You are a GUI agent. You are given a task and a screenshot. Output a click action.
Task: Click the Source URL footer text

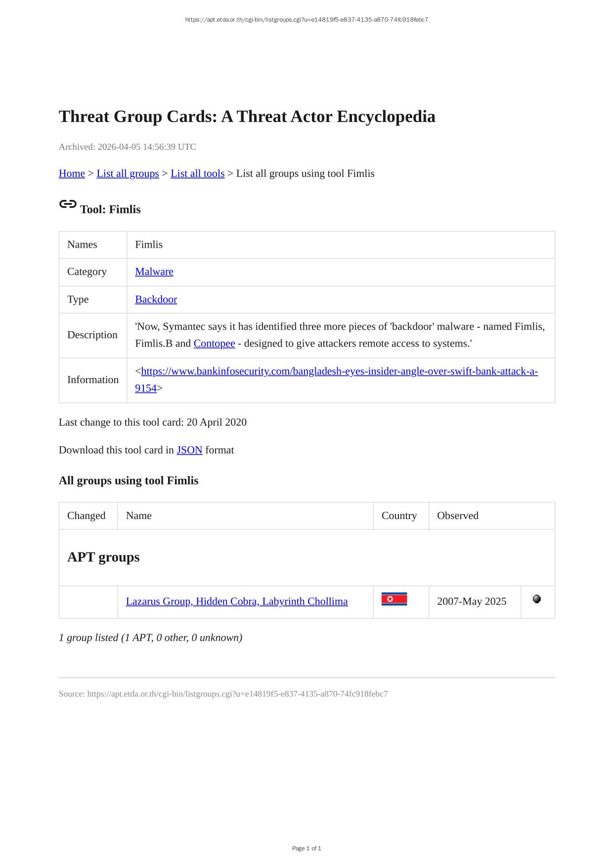(x=223, y=694)
